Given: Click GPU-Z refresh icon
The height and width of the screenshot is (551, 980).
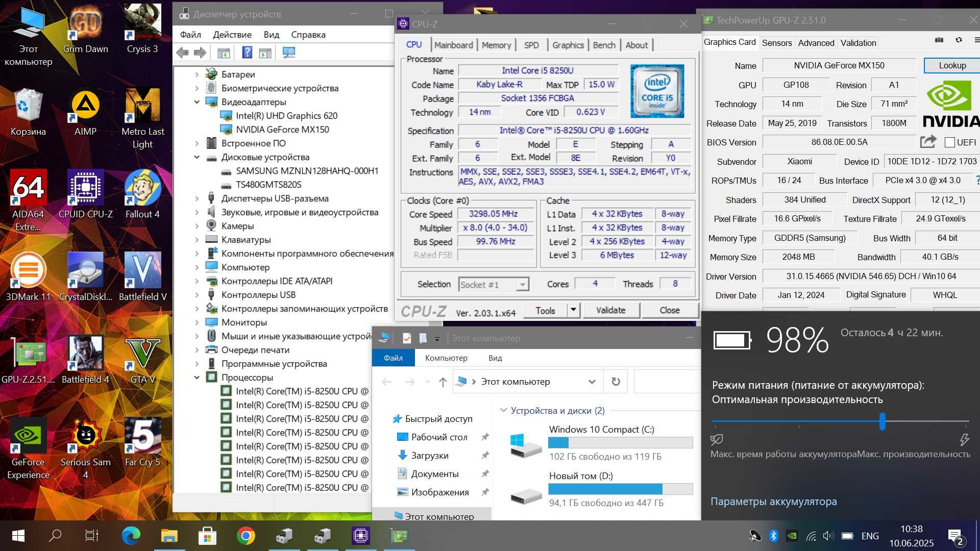Looking at the screenshot, I should [959, 40].
